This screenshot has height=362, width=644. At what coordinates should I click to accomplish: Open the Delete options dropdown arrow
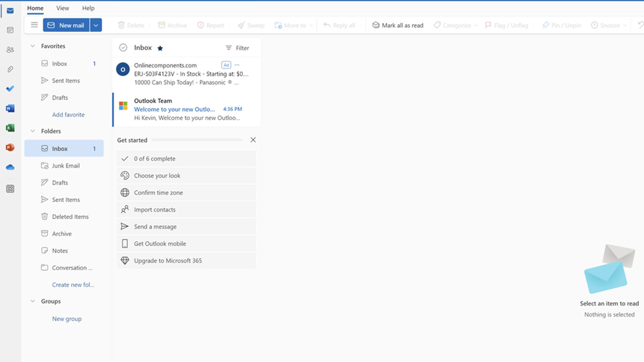[150, 25]
